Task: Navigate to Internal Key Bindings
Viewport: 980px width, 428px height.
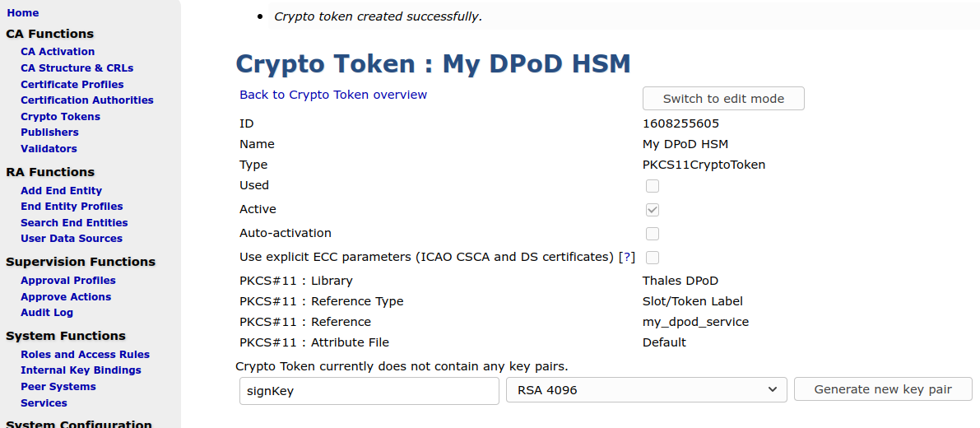Action: point(81,370)
